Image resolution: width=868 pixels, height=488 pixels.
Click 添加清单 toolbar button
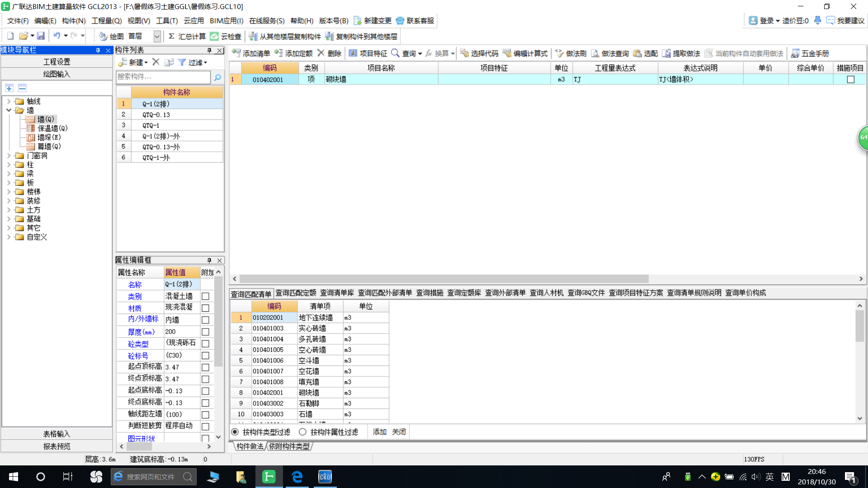(x=251, y=53)
